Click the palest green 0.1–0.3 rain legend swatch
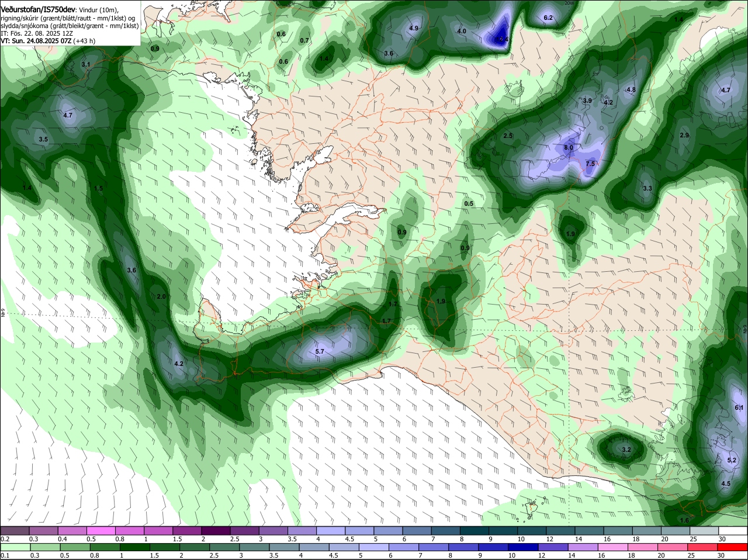Image resolution: width=748 pixels, height=560 pixels. [x=15, y=547]
